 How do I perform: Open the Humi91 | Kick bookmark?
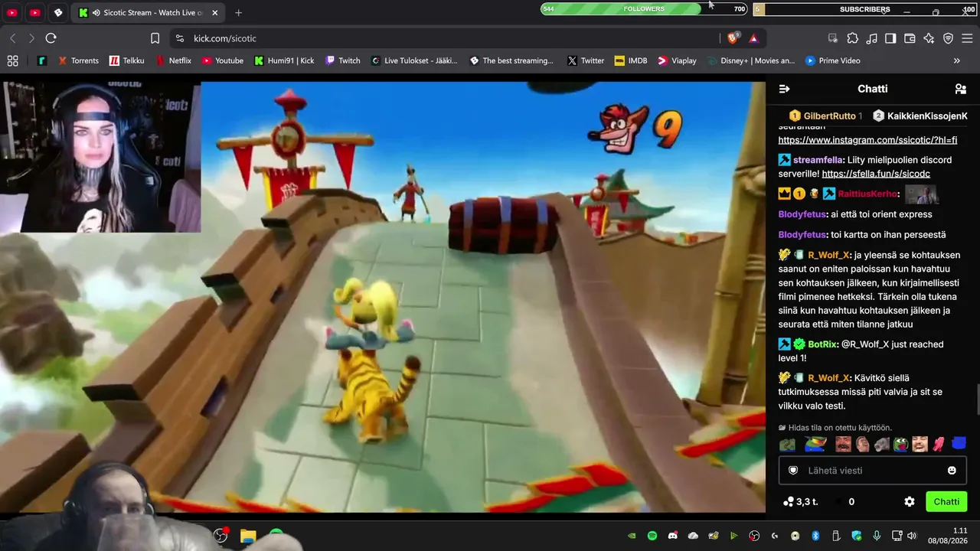[284, 60]
